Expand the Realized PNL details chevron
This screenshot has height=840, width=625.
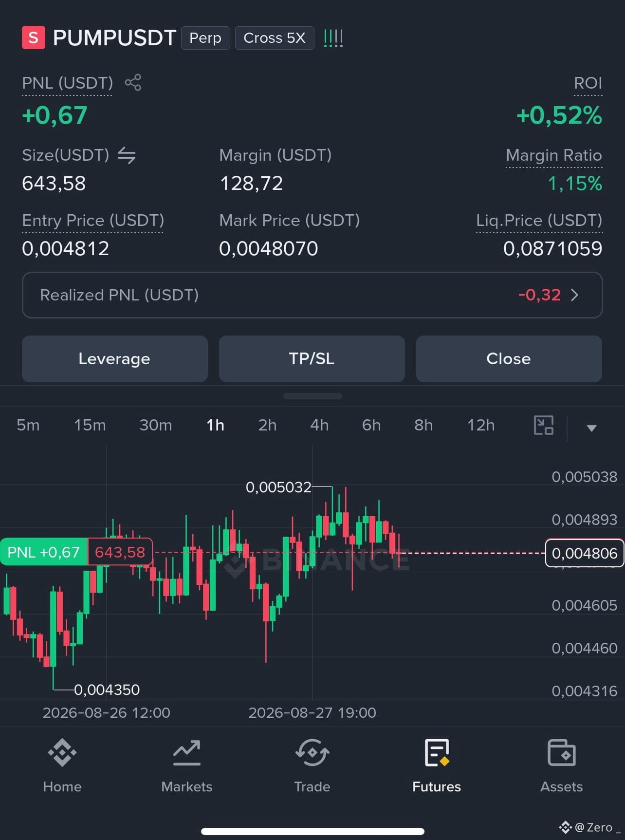574,295
